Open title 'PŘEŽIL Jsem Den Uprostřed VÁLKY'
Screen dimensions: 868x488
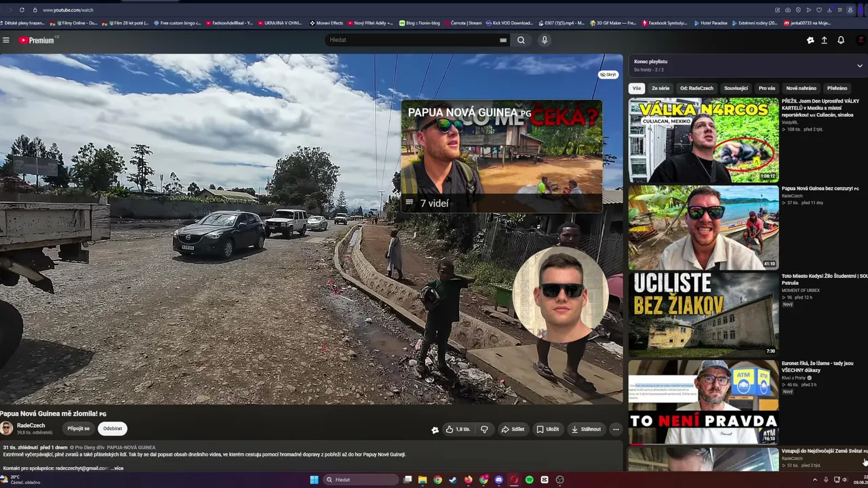(x=821, y=108)
